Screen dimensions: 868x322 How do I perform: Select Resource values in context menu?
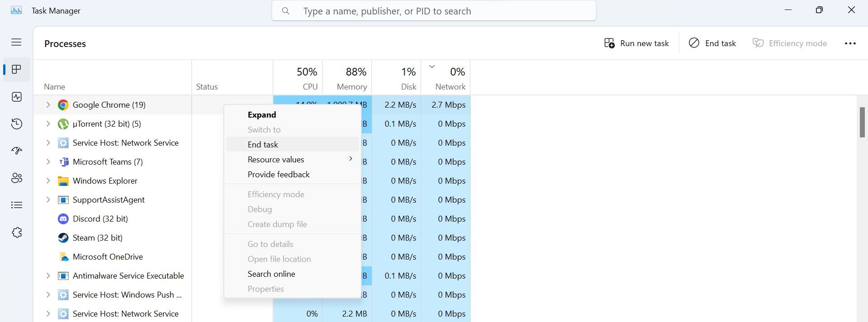tap(292, 160)
